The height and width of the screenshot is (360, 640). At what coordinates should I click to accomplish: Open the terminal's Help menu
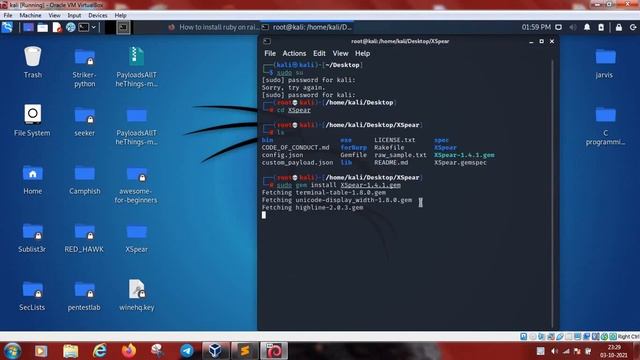pyautogui.click(x=362, y=53)
